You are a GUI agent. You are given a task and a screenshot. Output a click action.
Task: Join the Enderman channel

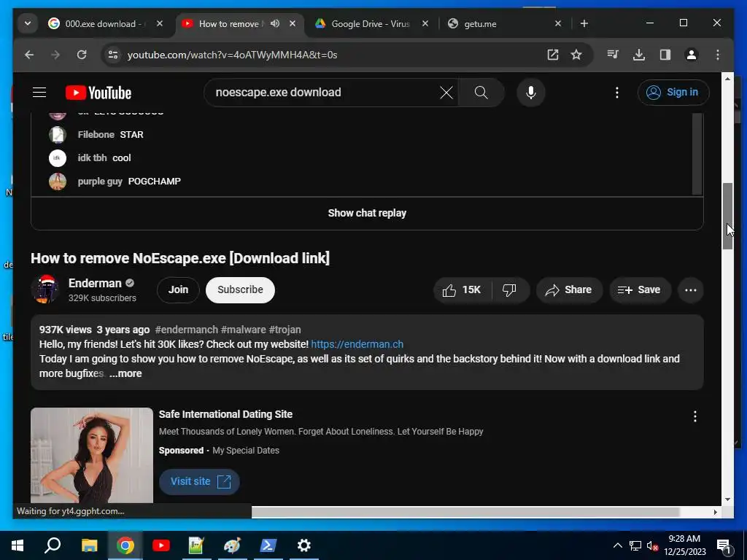pyautogui.click(x=178, y=289)
